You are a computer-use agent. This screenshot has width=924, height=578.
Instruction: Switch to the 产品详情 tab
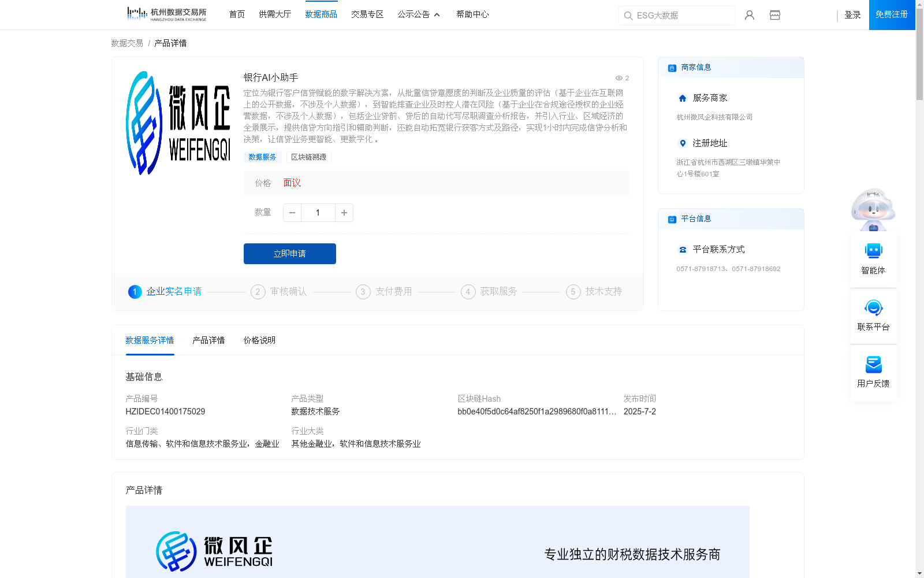(x=208, y=340)
